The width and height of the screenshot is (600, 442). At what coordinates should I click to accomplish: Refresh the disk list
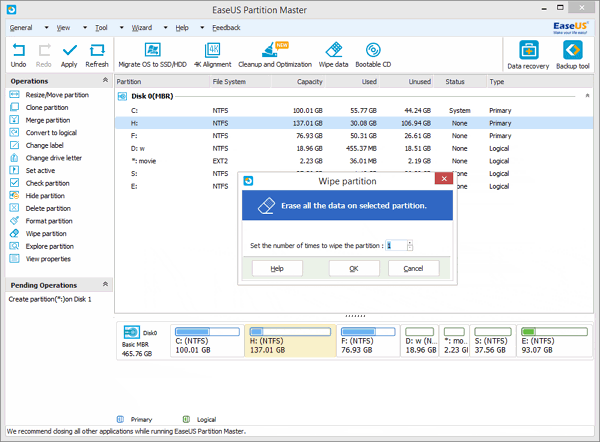(x=97, y=55)
